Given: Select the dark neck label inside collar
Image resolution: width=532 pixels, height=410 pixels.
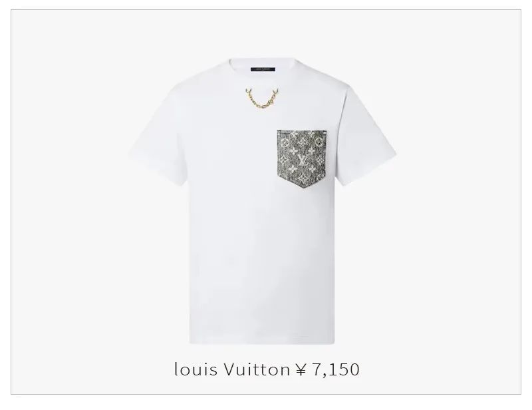Looking at the screenshot, I should coord(263,69).
